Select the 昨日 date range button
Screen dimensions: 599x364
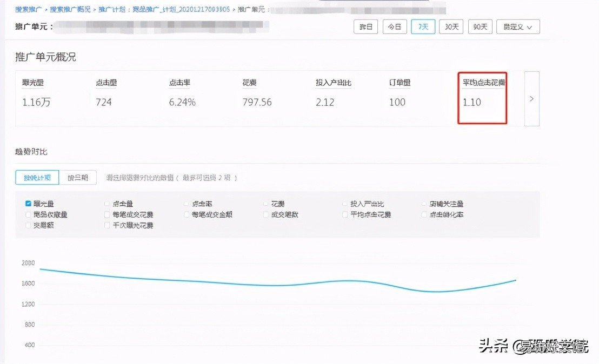pyautogui.click(x=365, y=26)
